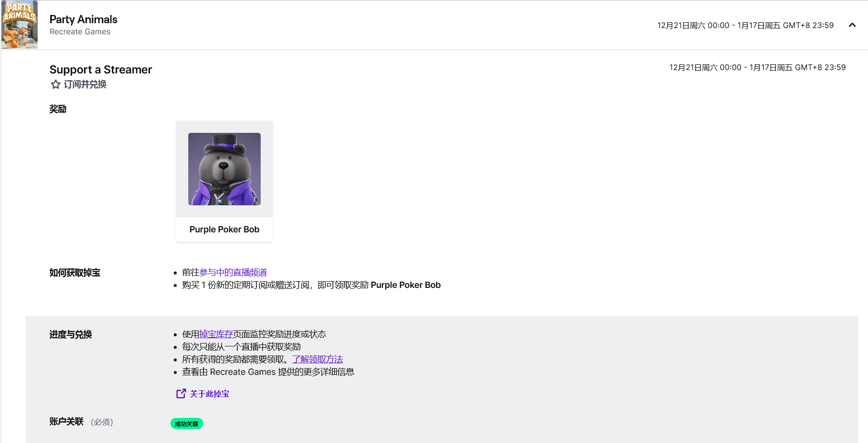Open the 了解领取方法 link
The image size is (868, 443).
tap(318, 359)
